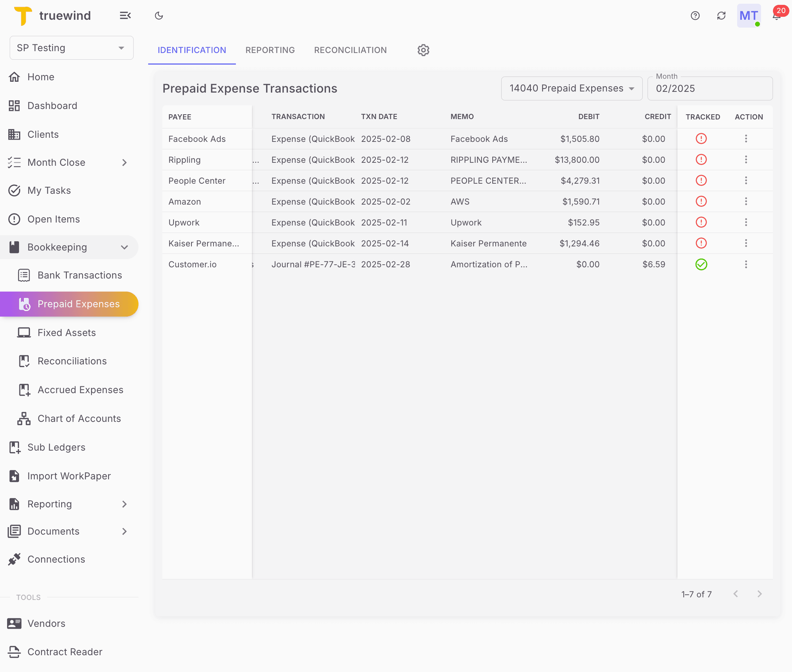Click the next page pagination arrow

[x=760, y=594]
